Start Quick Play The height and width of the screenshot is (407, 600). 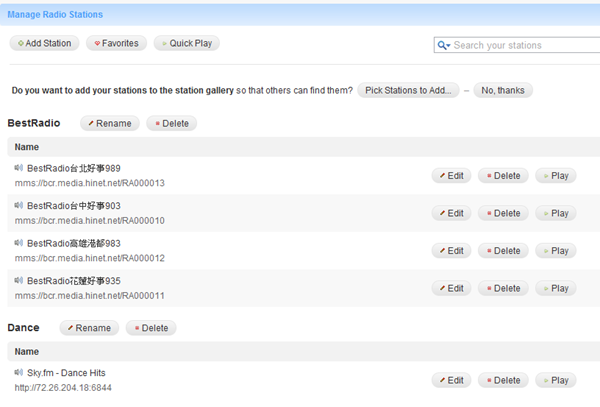pos(187,43)
